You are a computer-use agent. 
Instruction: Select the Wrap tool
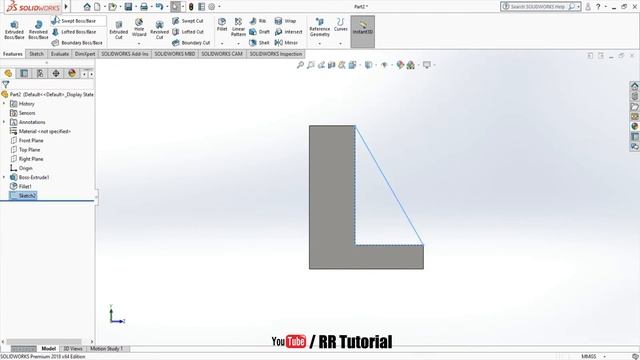[x=285, y=21]
